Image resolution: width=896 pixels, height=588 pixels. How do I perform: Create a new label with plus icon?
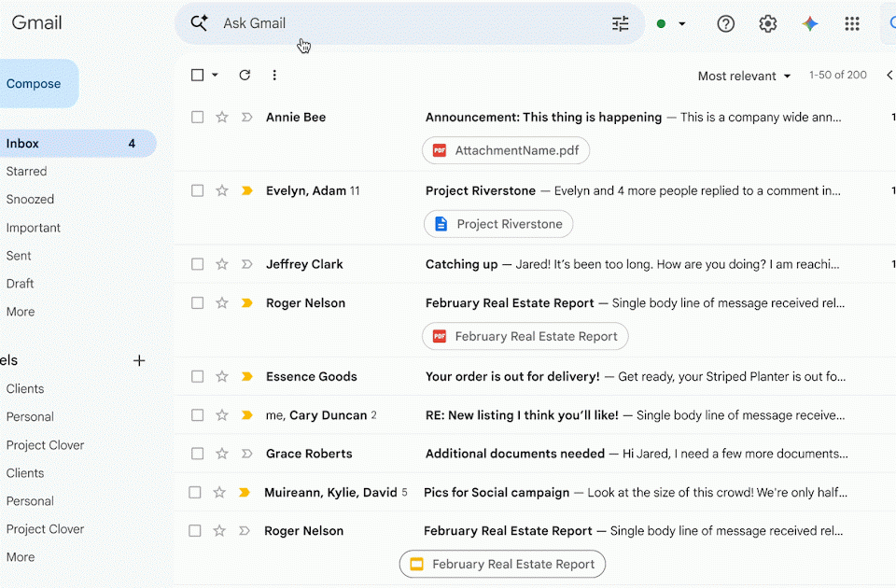139,360
